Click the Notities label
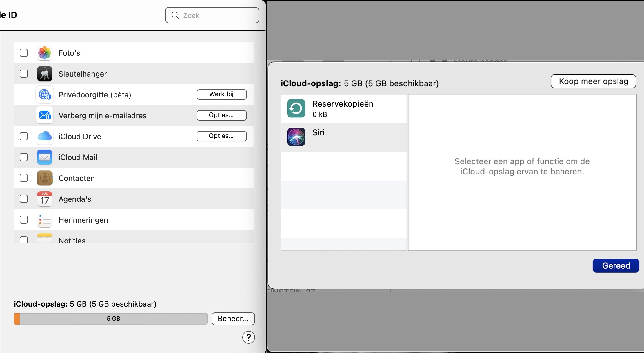 [72, 240]
